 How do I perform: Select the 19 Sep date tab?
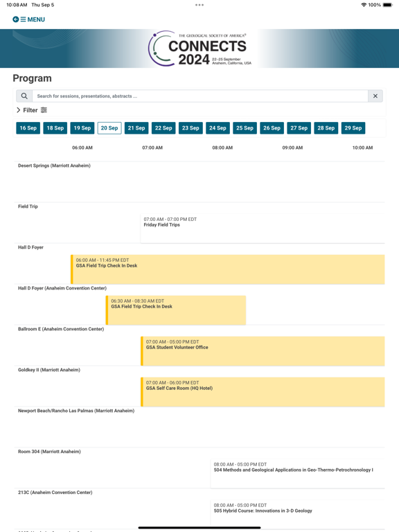(82, 128)
